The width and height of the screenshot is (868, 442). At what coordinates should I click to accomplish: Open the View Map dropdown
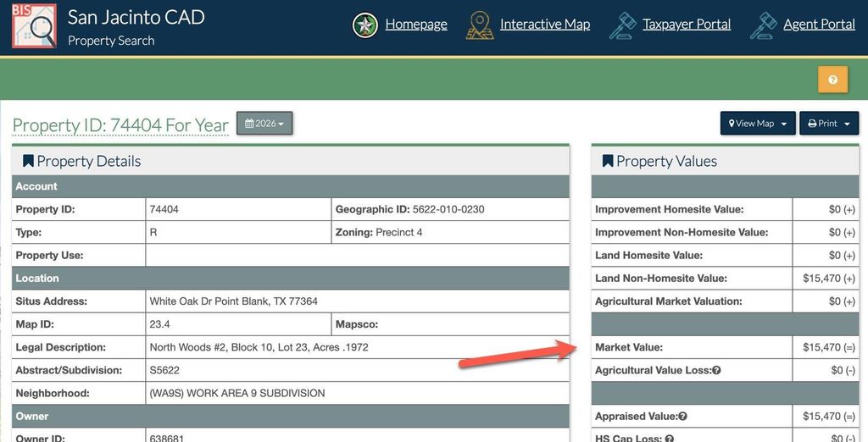point(758,124)
